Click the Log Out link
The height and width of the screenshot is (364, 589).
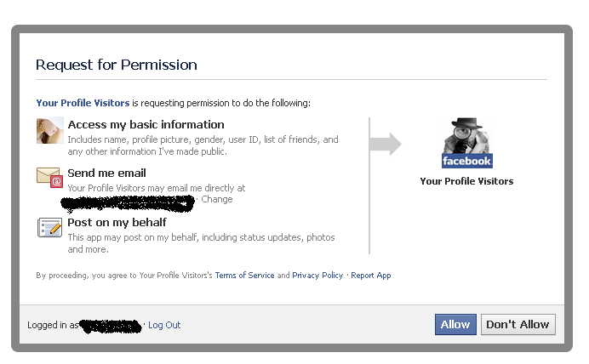(164, 325)
